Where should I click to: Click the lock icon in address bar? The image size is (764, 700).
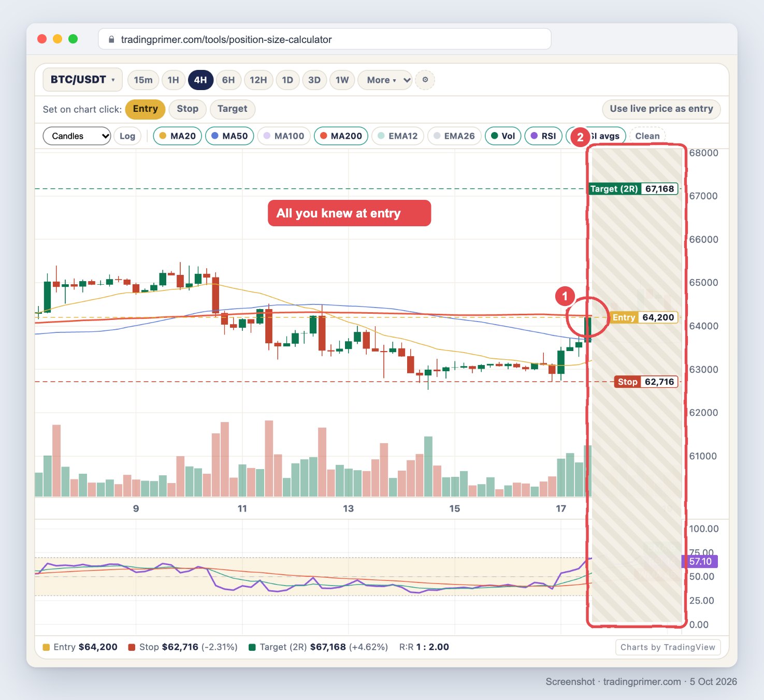111,39
